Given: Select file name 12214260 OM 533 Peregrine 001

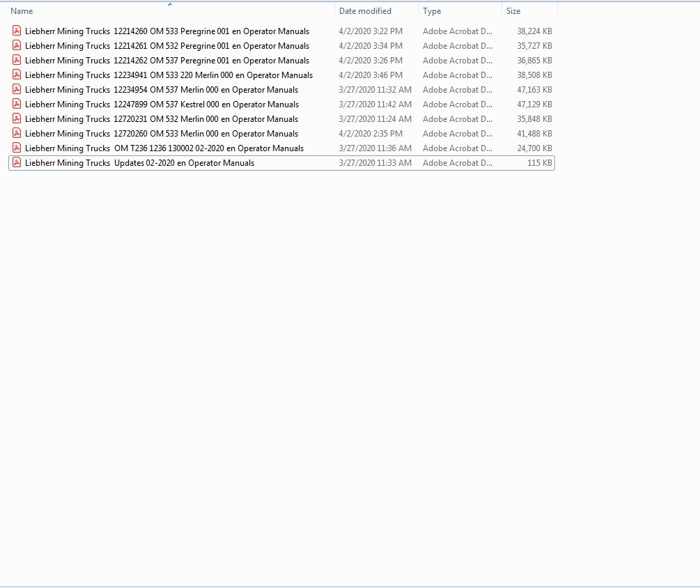Looking at the screenshot, I should tap(167, 31).
